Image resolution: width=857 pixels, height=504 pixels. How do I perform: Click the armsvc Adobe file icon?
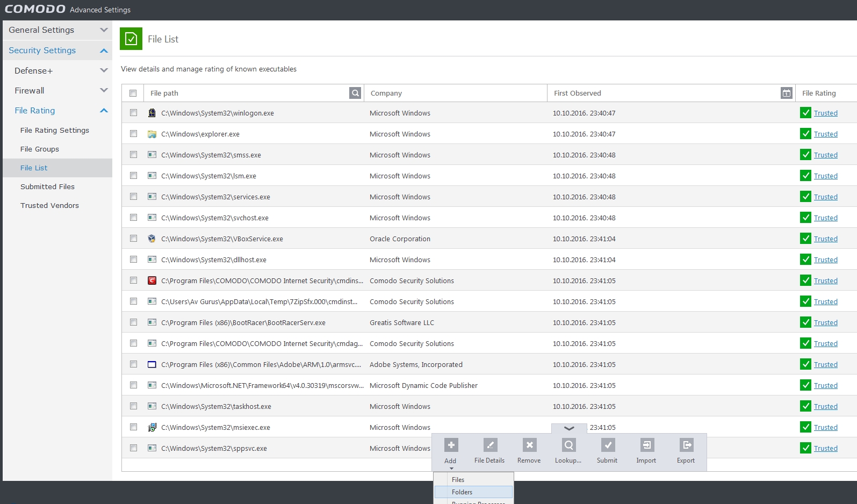tap(152, 364)
